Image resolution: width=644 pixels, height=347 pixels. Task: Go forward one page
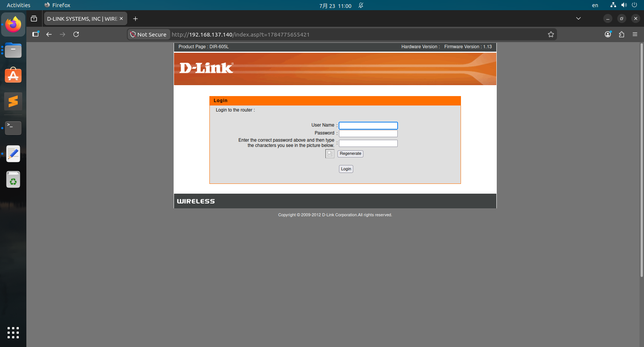click(63, 34)
